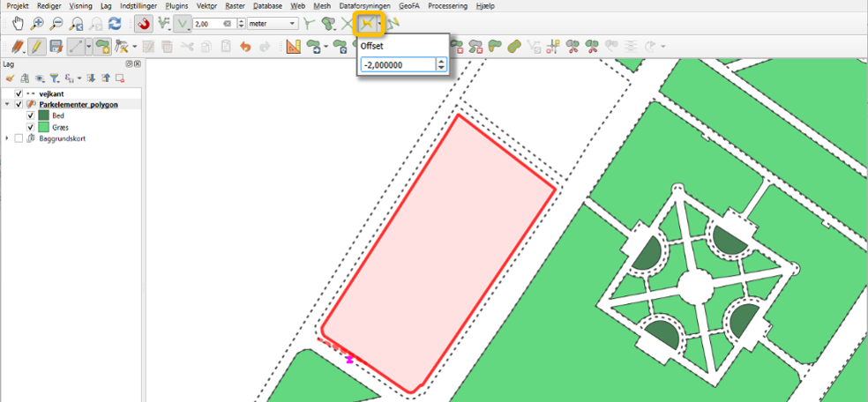This screenshot has height=402, width=868.
Task: Toggle topological editing icon
Action: [x=310, y=24]
